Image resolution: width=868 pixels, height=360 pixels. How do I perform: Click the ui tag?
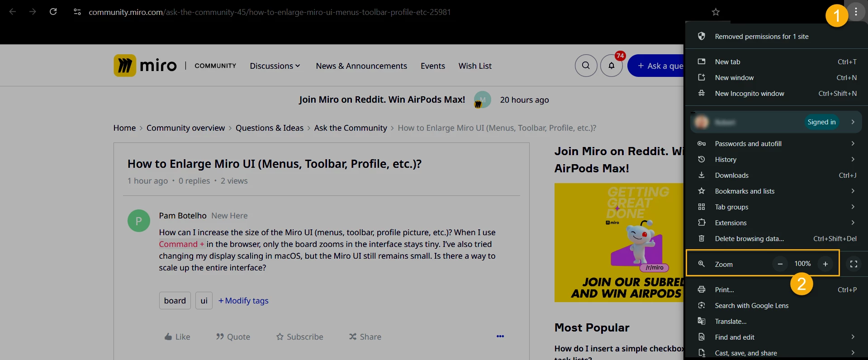pos(204,301)
